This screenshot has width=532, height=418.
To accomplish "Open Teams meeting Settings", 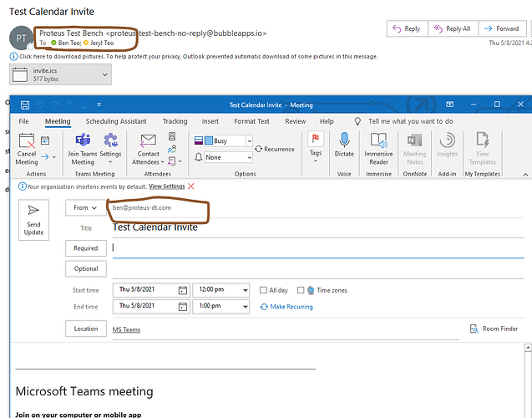I will (x=110, y=149).
